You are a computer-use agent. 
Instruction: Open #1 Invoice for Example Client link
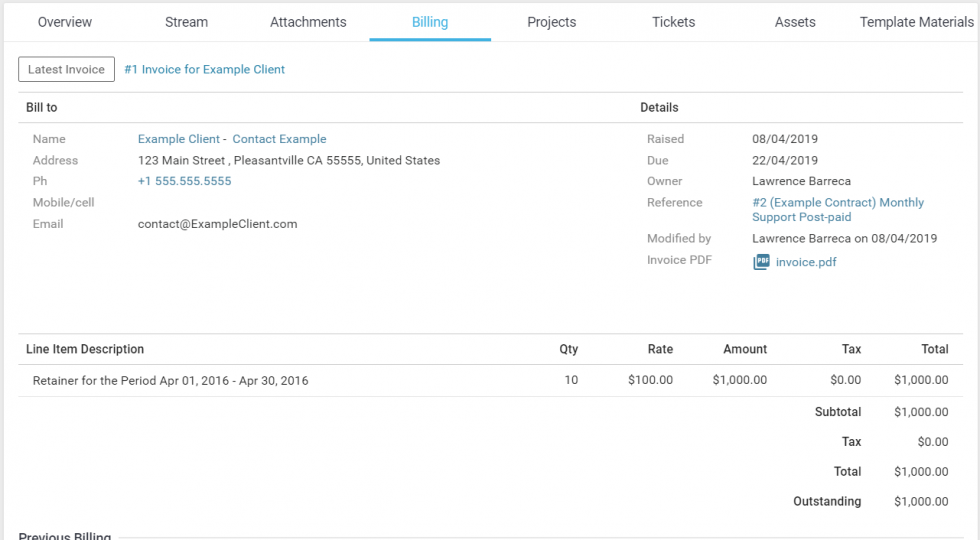pyautogui.click(x=204, y=70)
